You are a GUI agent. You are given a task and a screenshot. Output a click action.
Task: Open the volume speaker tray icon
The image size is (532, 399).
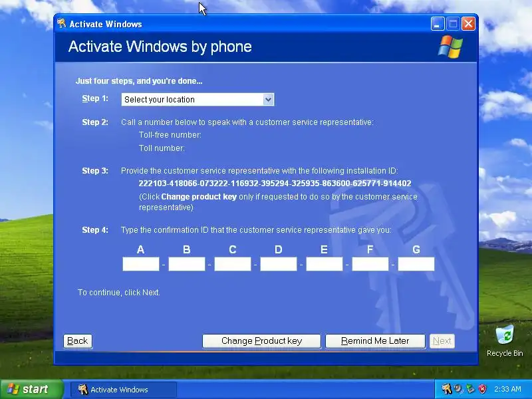(458, 389)
